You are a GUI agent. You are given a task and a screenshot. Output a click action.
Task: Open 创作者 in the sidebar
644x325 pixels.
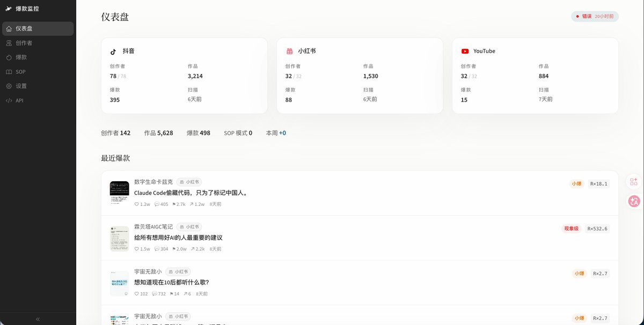tap(38, 43)
